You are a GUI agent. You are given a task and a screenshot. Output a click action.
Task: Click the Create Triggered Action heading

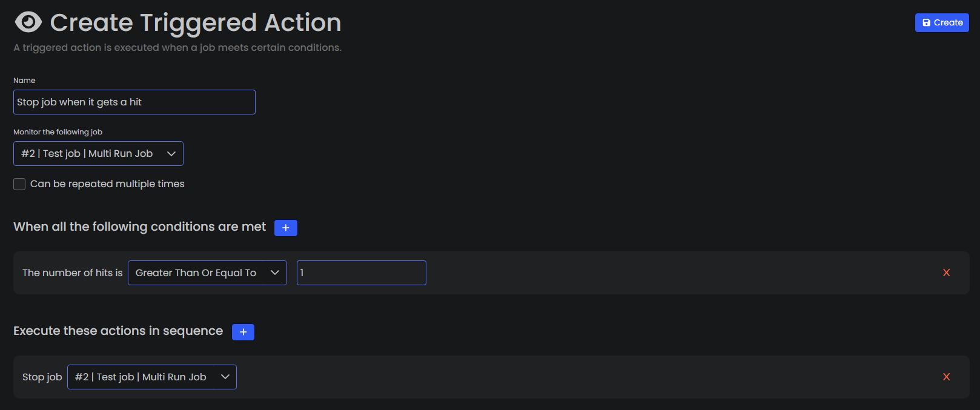(195, 23)
